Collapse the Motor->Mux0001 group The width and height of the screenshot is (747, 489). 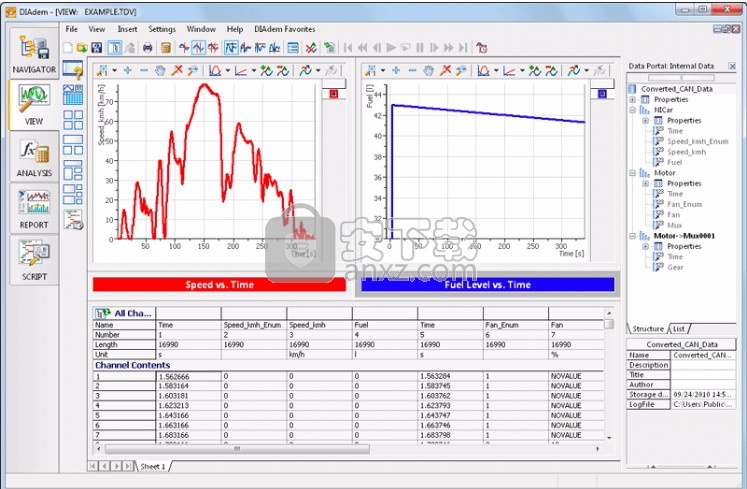tap(633, 236)
